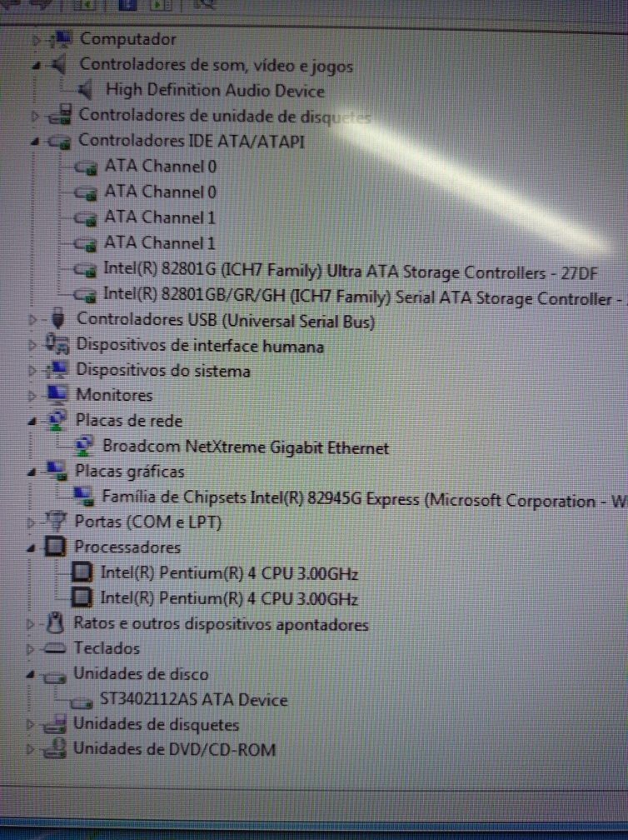
Task: Select the Processadores category label
Action: coord(127,547)
